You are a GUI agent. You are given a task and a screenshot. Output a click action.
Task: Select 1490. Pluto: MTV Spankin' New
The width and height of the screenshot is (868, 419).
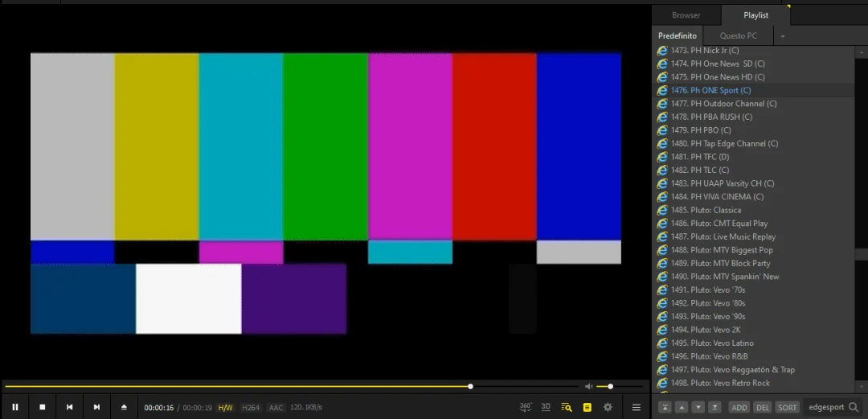(x=753, y=277)
